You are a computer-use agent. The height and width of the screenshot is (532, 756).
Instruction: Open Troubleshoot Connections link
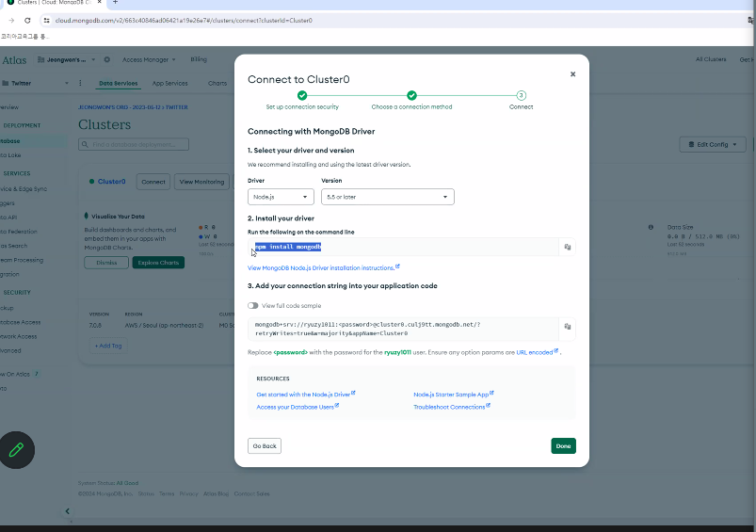click(452, 407)
